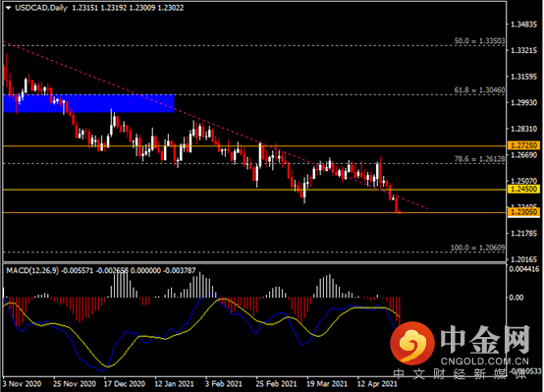
Task: Click the 0.004416 MACD scale value
Action: pos(524,269)
